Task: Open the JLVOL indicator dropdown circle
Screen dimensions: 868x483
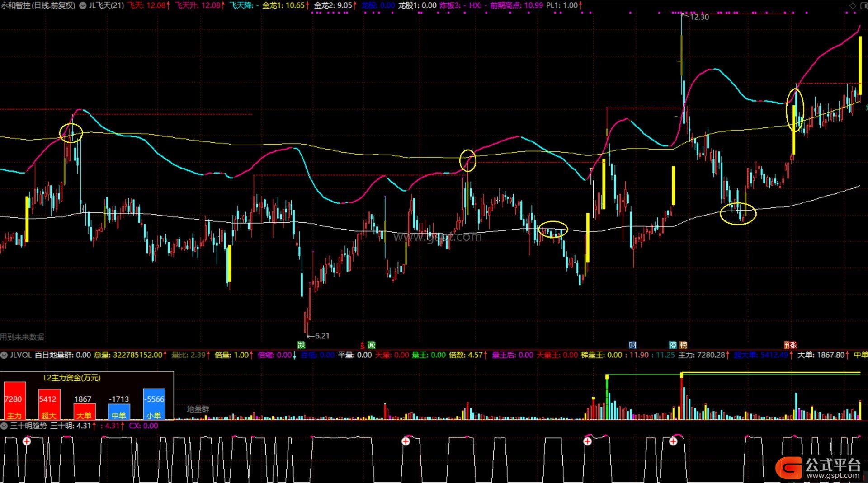Action: 4,355
